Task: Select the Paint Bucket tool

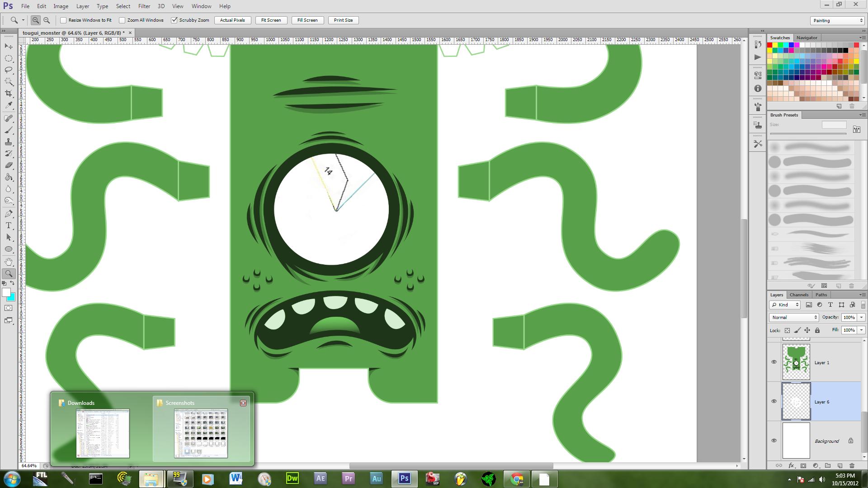Action: point(9,177)
